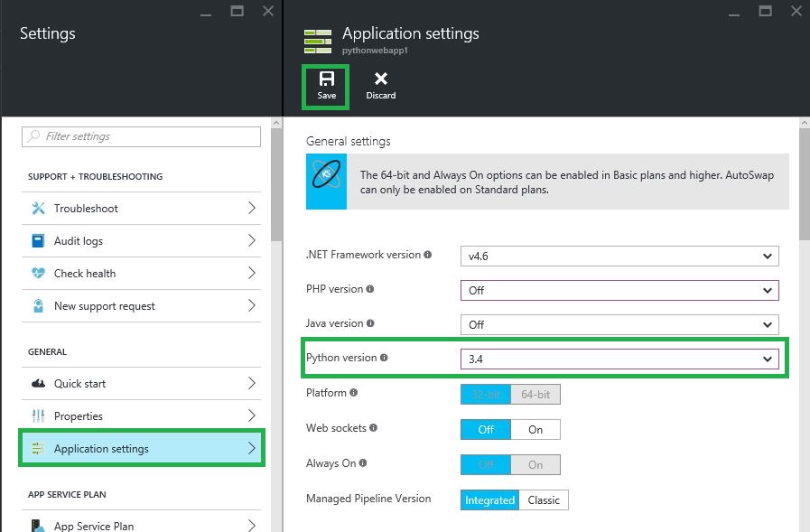Screen dimensions: 810x532
Task: Click the New support request person icon
Action: 38,306
